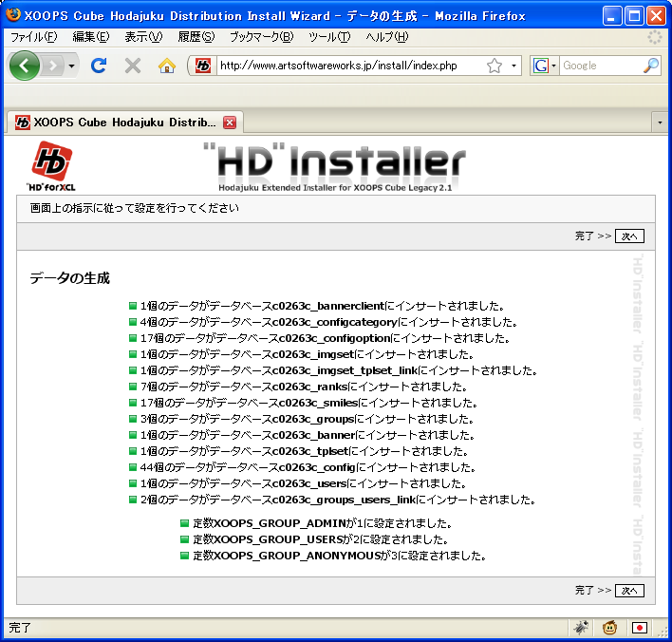Open the ブックマーク(B) menu
This screenshot has width=672, height=642.
coord(261,37)
